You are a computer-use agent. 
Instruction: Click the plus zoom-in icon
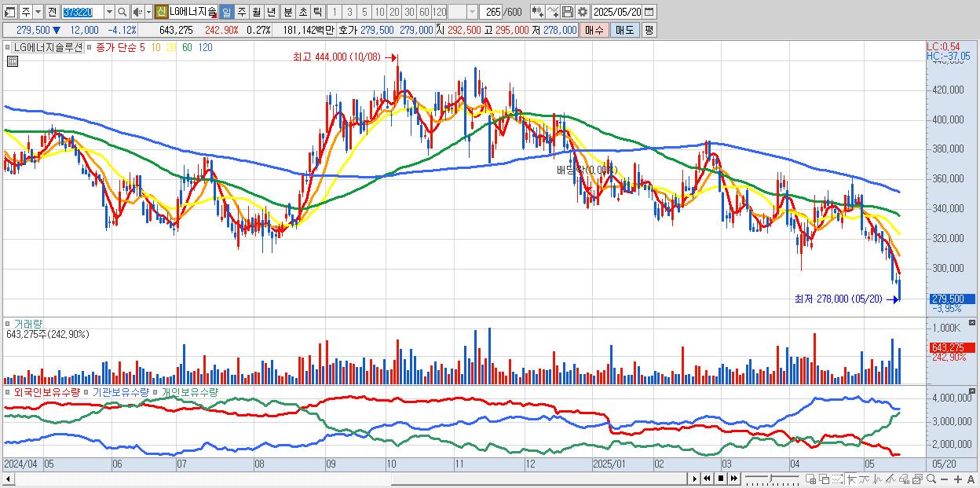point(958,479)
